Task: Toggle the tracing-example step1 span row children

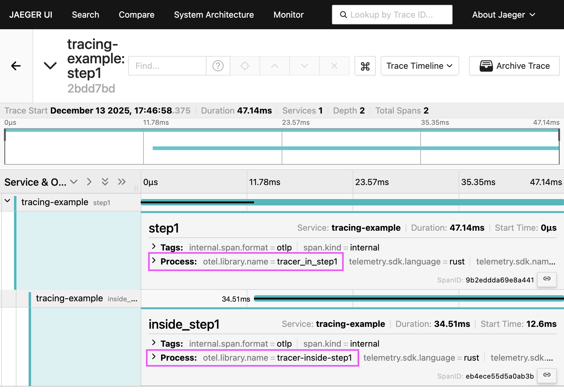Action: click(x=8, y=201)
